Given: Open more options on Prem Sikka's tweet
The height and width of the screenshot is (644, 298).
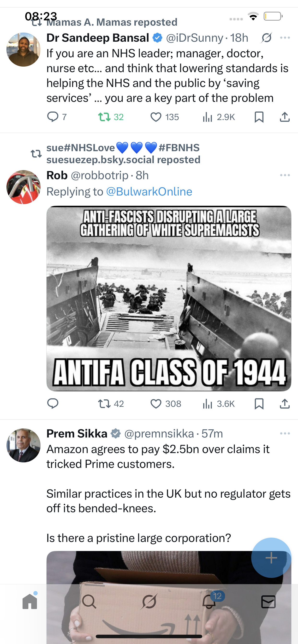Looking at the screenshot, I should [285, 433].
